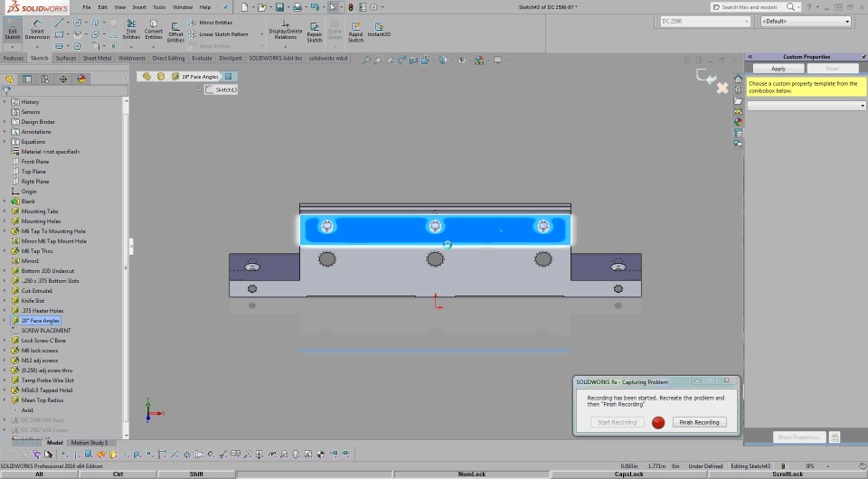This screenshot has width=868, height=479.
Task: Click the Apply button in Custom Properties
Action: coord(778,69)
